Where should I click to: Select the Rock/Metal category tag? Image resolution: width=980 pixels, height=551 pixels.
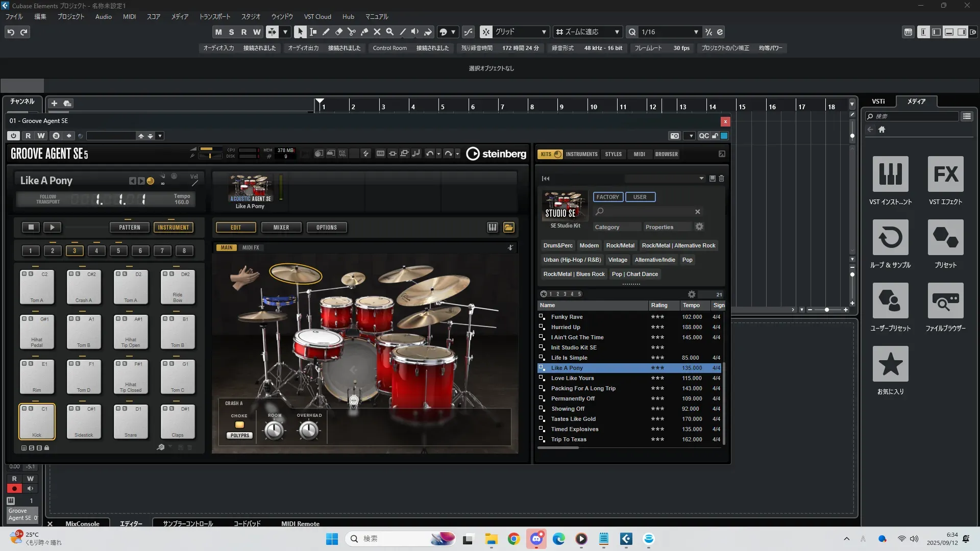pyautogui.click(x=620, y=245)
